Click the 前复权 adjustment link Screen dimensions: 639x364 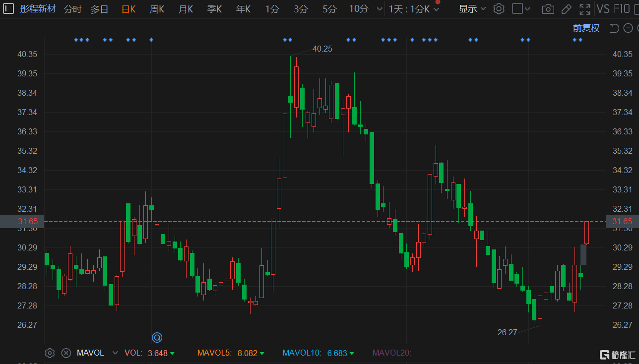(586, 28)
